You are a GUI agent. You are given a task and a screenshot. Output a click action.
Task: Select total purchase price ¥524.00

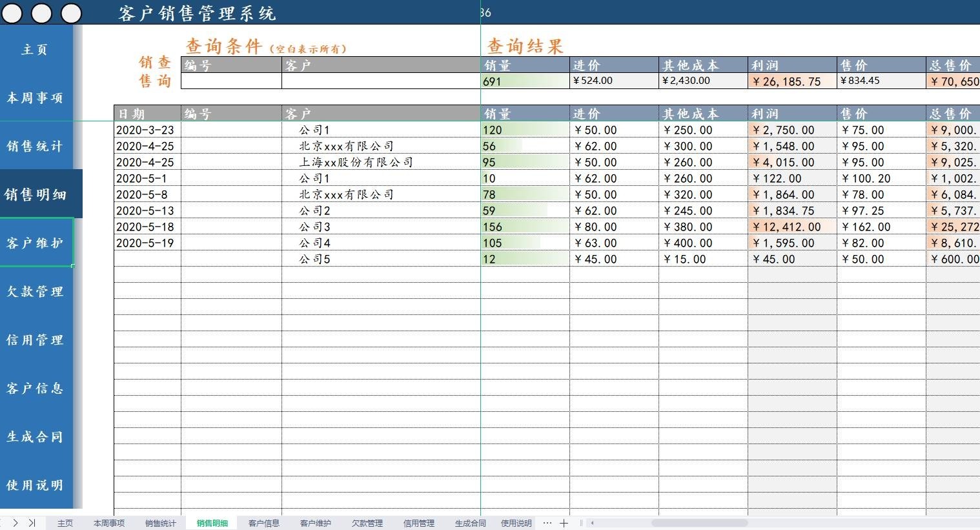614,81
